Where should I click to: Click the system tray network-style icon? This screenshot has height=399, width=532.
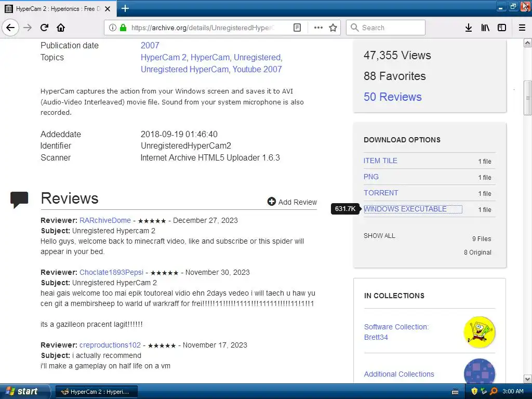coord(484,391)
